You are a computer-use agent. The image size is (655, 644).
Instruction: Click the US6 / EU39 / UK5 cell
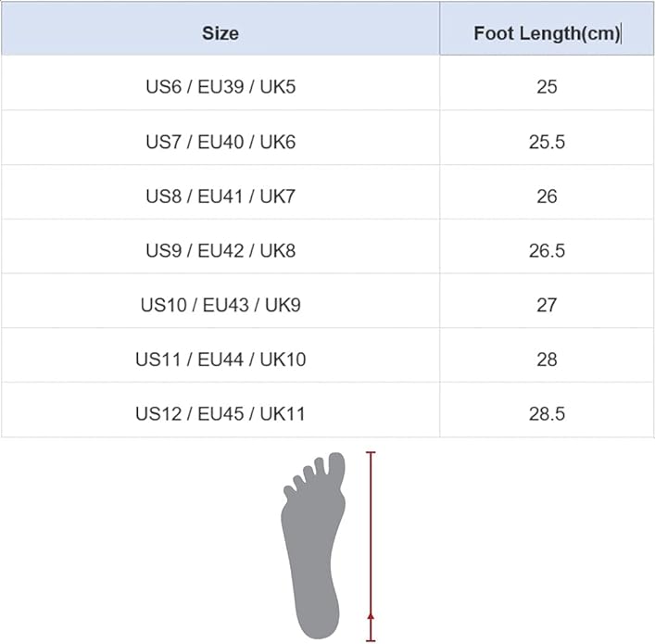[220, 87]
